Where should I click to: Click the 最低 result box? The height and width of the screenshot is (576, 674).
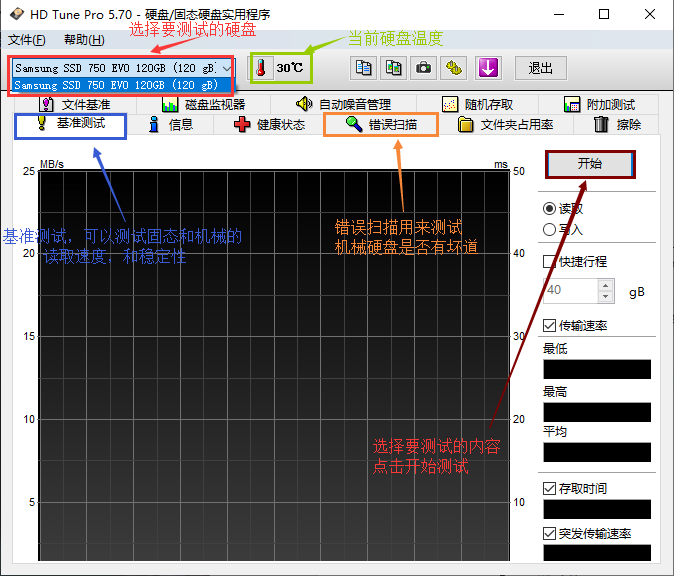597,369
